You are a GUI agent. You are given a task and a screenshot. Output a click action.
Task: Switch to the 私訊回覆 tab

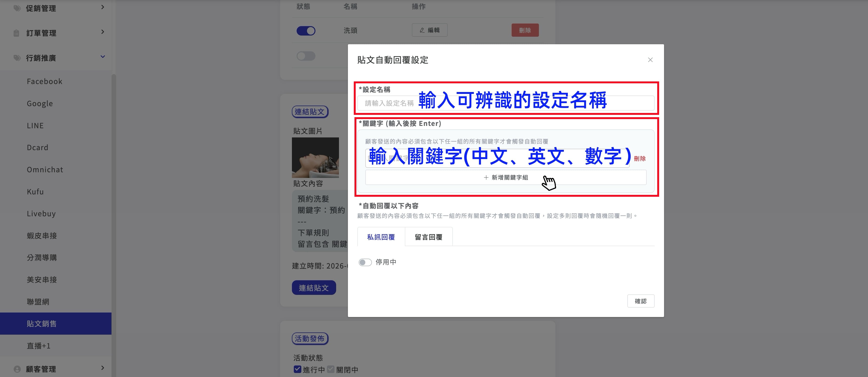pos(381,237)
